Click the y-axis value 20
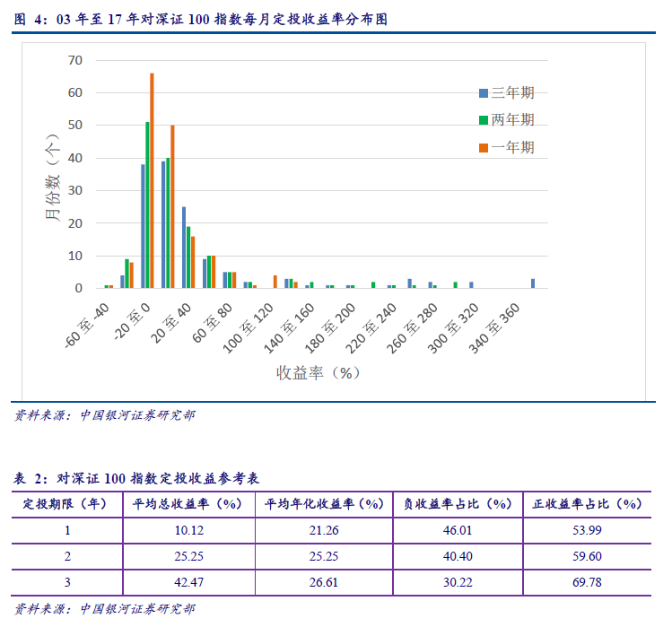 coord(75,223)
